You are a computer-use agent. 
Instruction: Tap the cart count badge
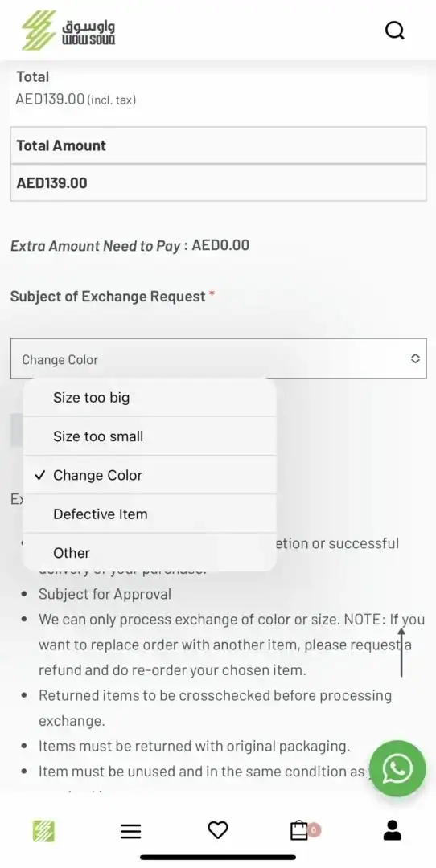click(x=314, y=829)
